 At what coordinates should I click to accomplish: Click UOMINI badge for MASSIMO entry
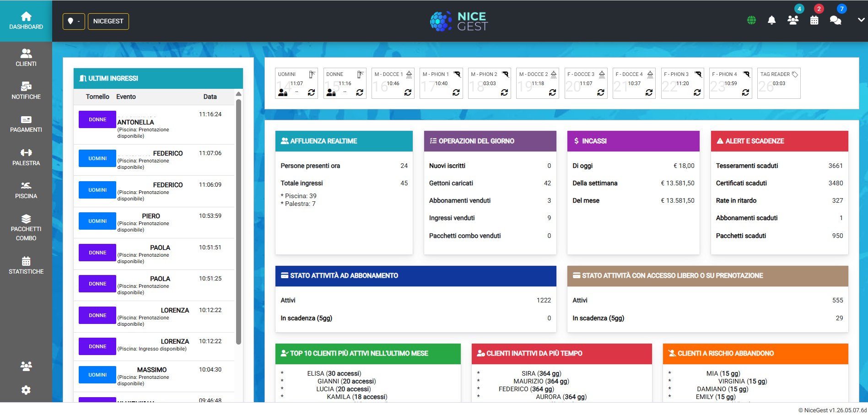pos(97,375)
